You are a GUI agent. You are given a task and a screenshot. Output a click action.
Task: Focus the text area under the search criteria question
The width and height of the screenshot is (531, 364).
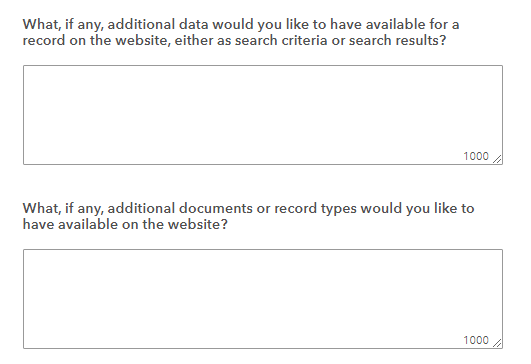coord(263,115)
